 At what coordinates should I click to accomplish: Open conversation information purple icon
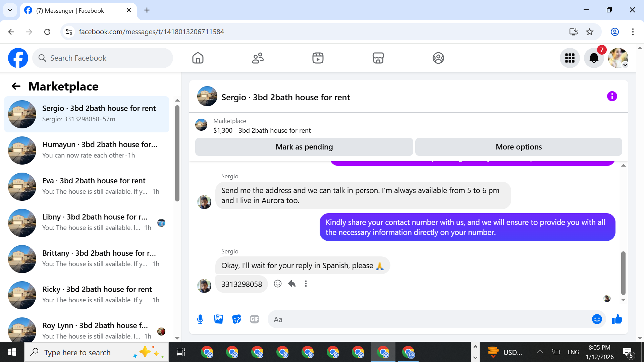[x=612, y=97]
